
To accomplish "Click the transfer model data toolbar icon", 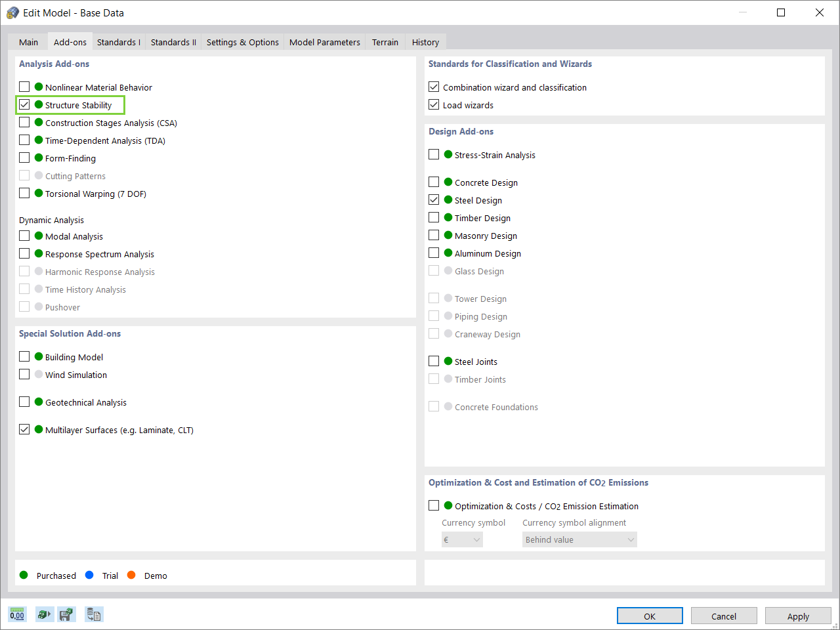I will [x=45, y=614].
